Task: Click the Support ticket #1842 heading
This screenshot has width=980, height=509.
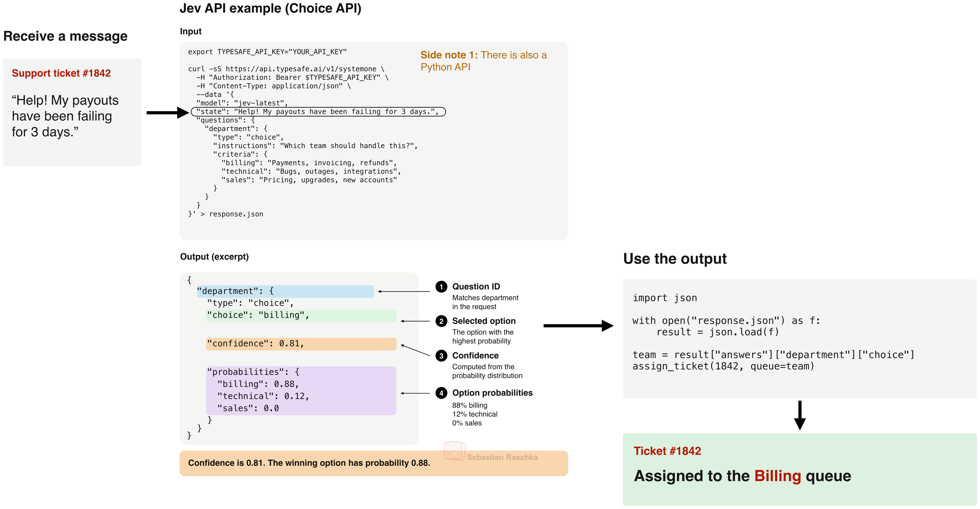Action: 61,73
